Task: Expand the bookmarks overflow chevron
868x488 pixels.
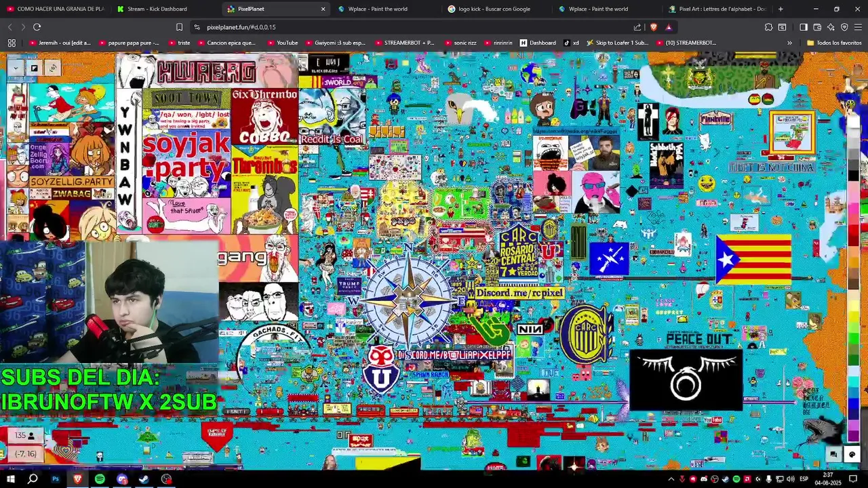Action: 789,43
